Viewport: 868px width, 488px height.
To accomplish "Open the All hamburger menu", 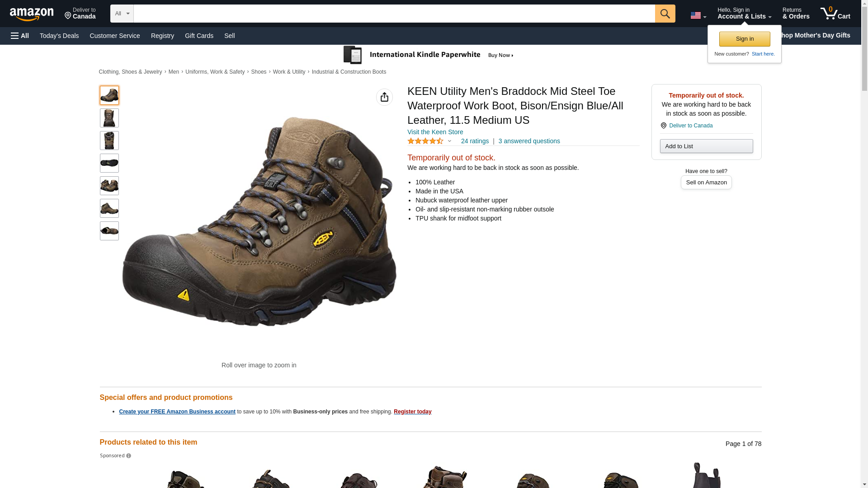I will pyautogui.click(x=20, y=36).
